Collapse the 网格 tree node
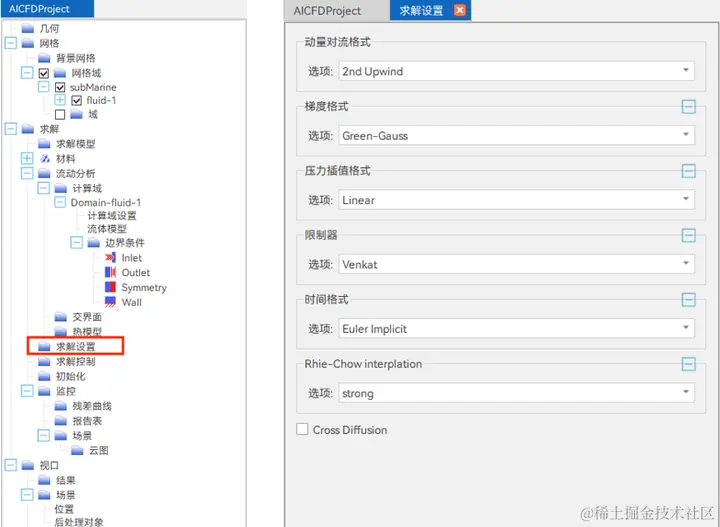Image resolution: width=720 pixels, height=527 pixels. (x=11, y=43)
